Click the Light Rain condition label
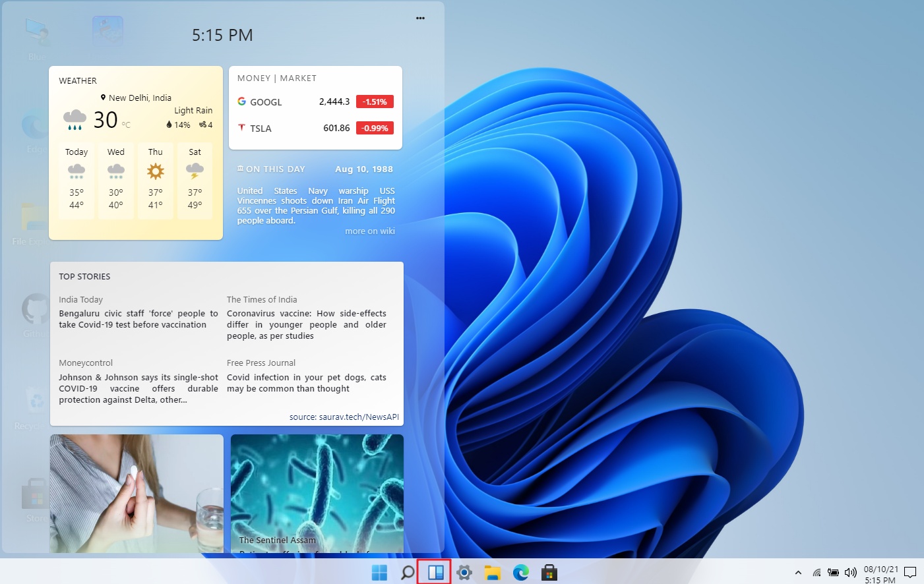This screenshot has width=924, height=584. click(193, 111)
